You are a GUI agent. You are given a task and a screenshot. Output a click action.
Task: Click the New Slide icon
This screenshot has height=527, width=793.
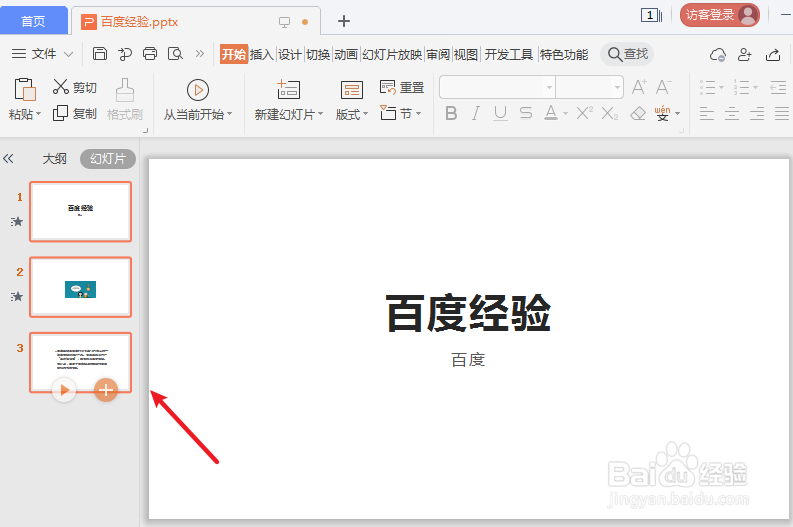[288, 90]
